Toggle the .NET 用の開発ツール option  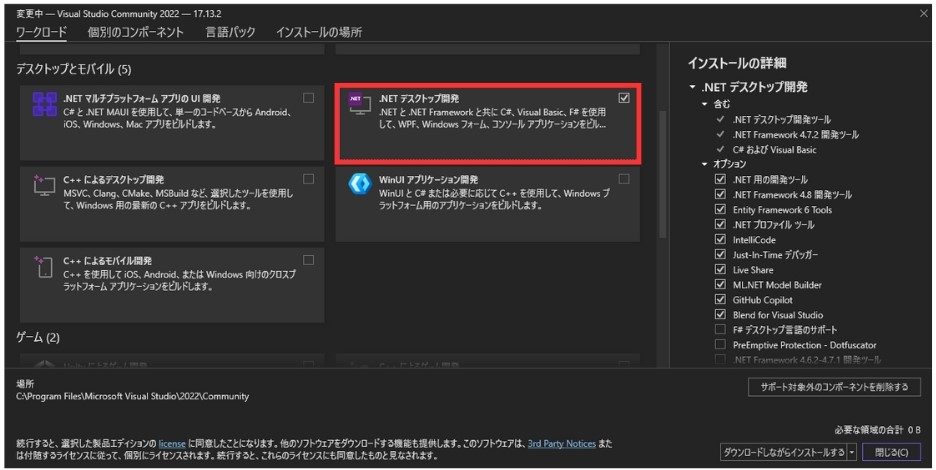(721, 179)
